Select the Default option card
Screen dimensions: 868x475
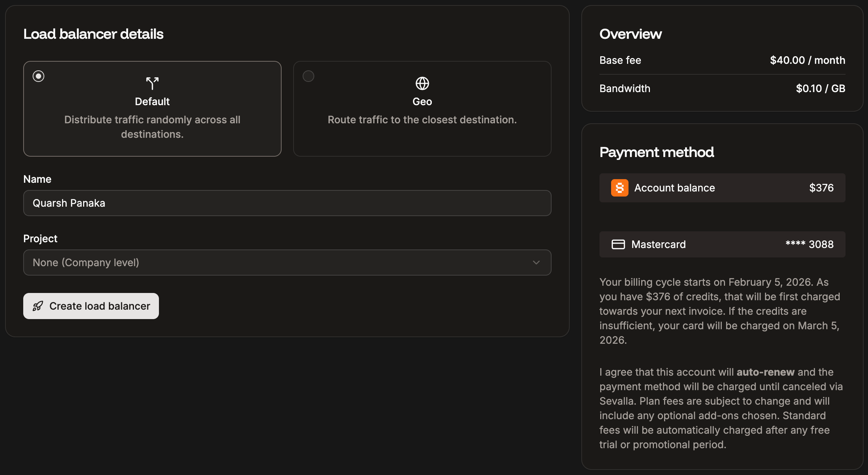(152, 109)
